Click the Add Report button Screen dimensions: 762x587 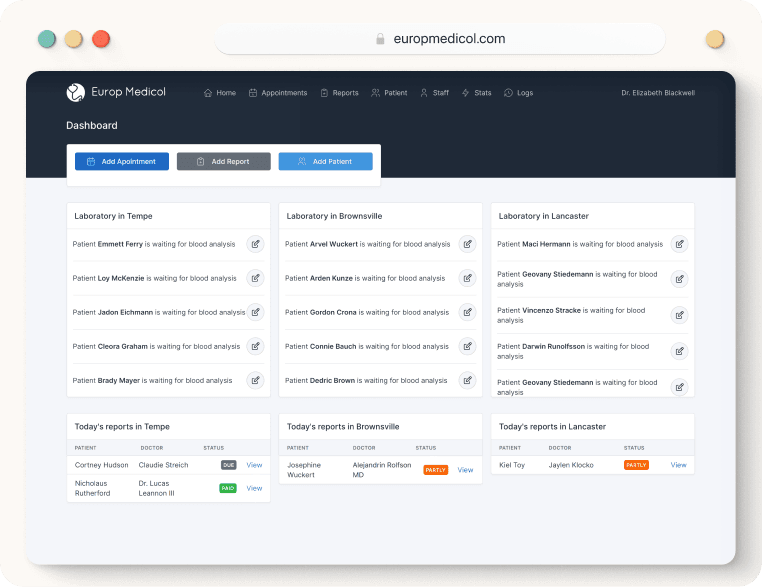coord(224,161)
